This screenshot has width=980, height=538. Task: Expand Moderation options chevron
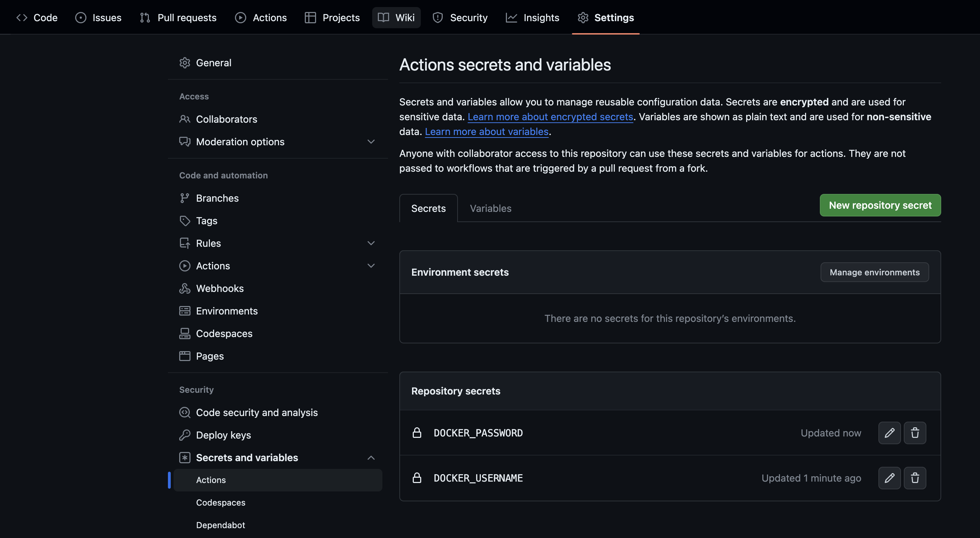tap(371, 141)
